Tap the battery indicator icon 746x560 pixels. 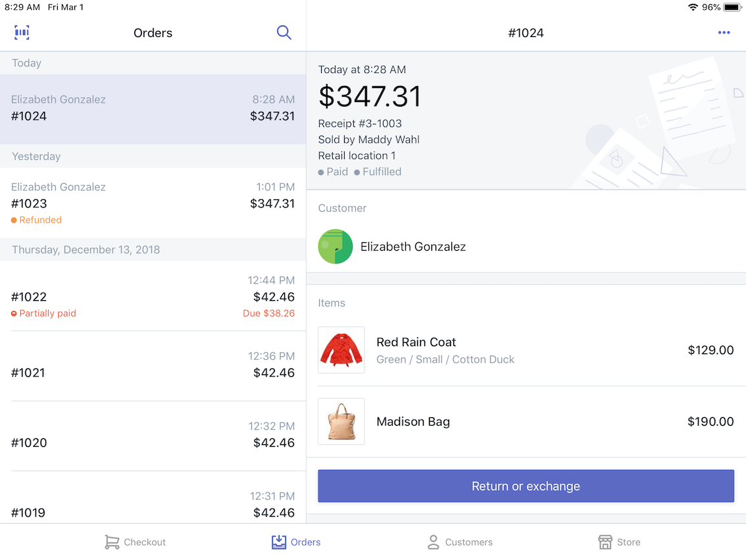pos(733,7)
